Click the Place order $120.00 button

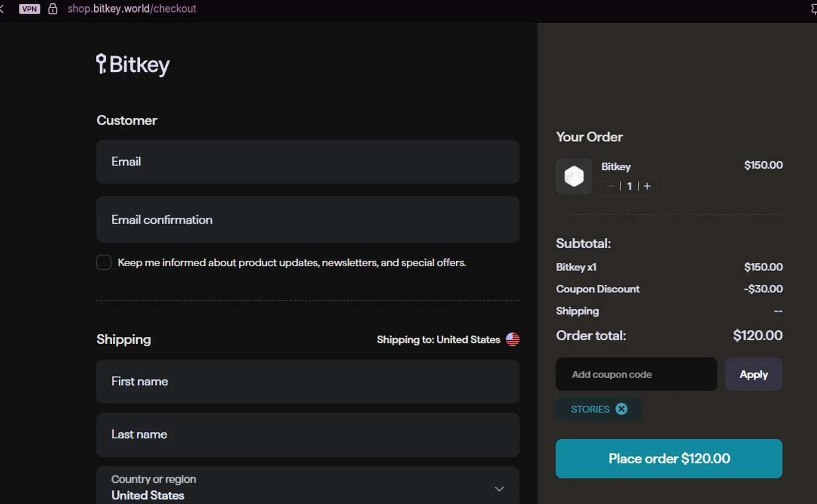(x=669, y=459)
